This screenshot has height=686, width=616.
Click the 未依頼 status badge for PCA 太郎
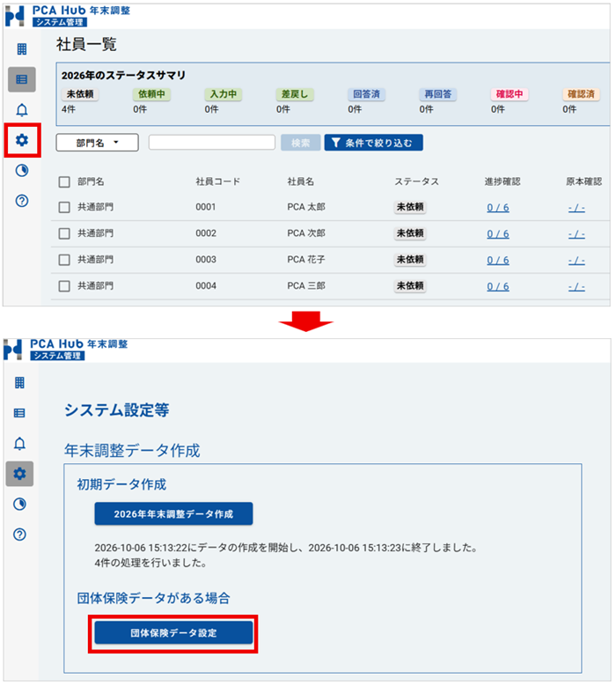click(x=410, y=207)
